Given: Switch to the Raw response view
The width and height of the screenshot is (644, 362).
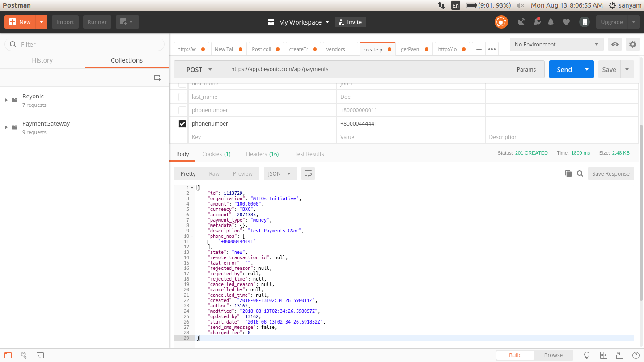Looking at the screenshot, I should tap(214, 173).
